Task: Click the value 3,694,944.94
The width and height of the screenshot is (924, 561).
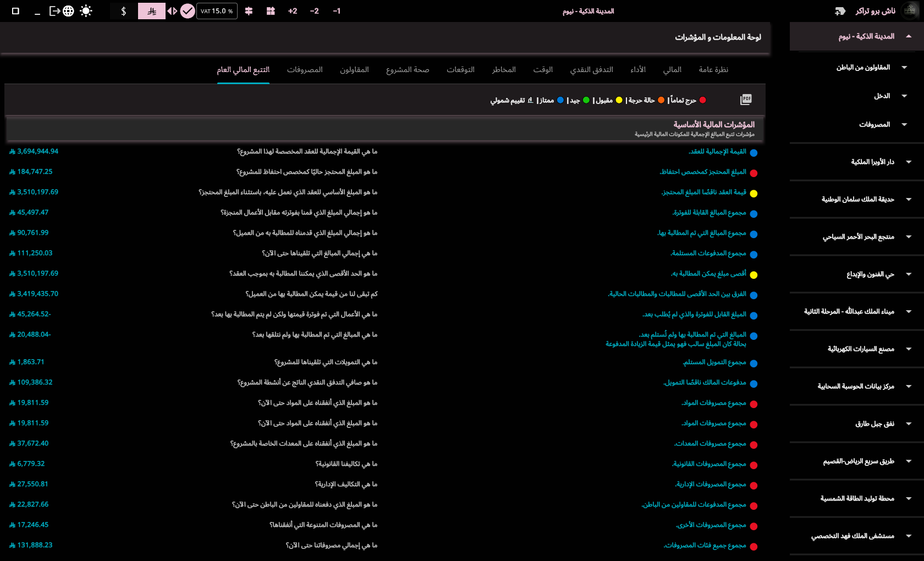Action: pyautogui.click(x=34, y=151)
